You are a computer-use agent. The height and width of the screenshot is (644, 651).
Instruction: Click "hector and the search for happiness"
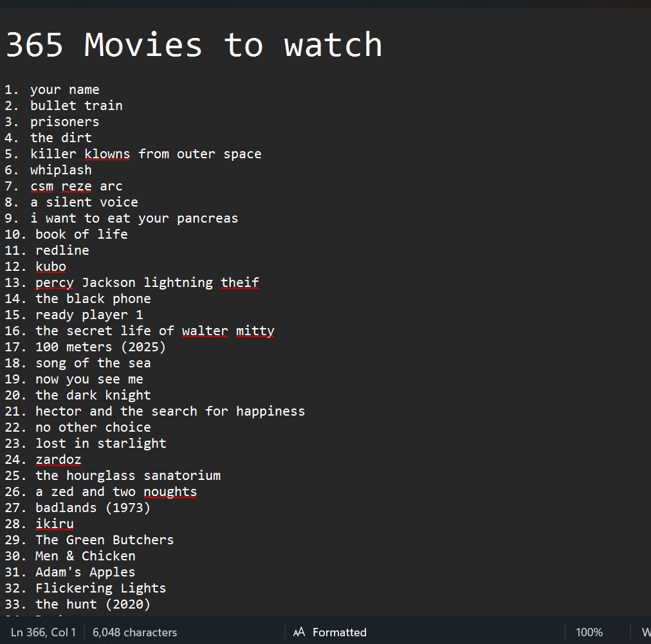coord(170,412)
